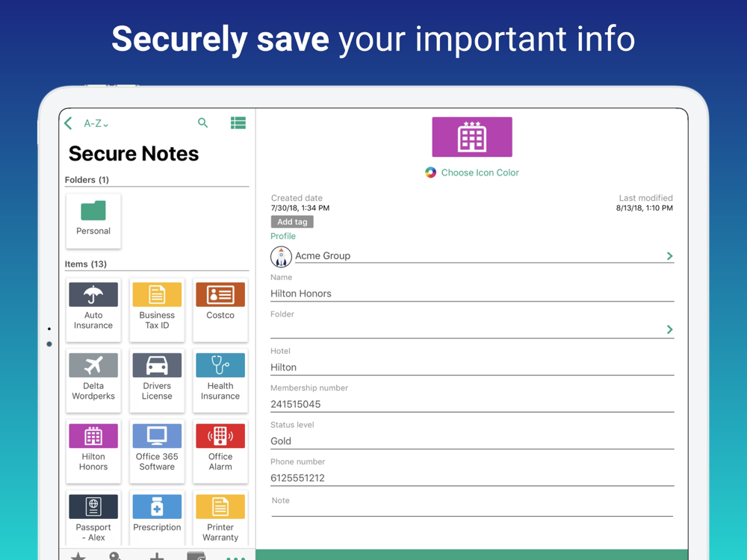Go back using the left chevron
Screen dimensions: 747x560
click(68, 123)
